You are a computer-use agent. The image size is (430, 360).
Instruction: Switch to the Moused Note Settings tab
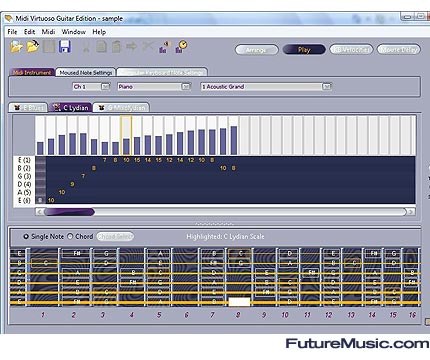pos(86,72)
